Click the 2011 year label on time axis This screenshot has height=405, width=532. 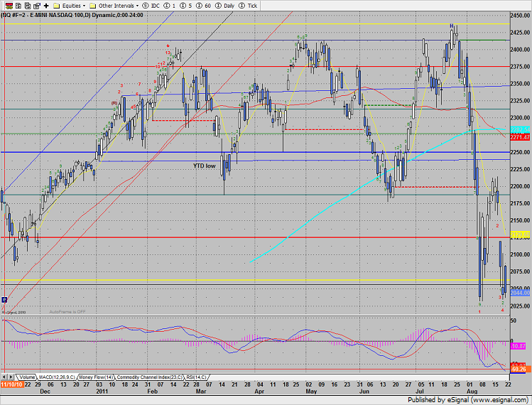point(102,391)
